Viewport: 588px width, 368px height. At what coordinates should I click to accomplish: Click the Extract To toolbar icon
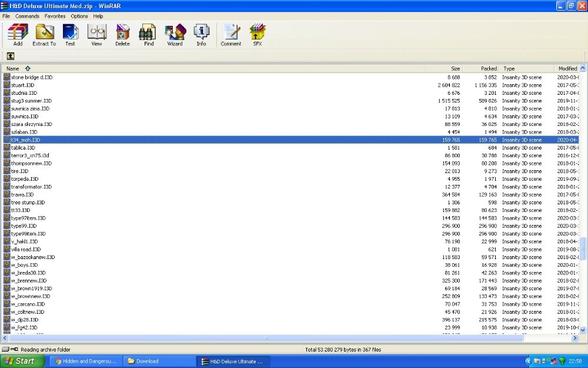pos(44,35)
